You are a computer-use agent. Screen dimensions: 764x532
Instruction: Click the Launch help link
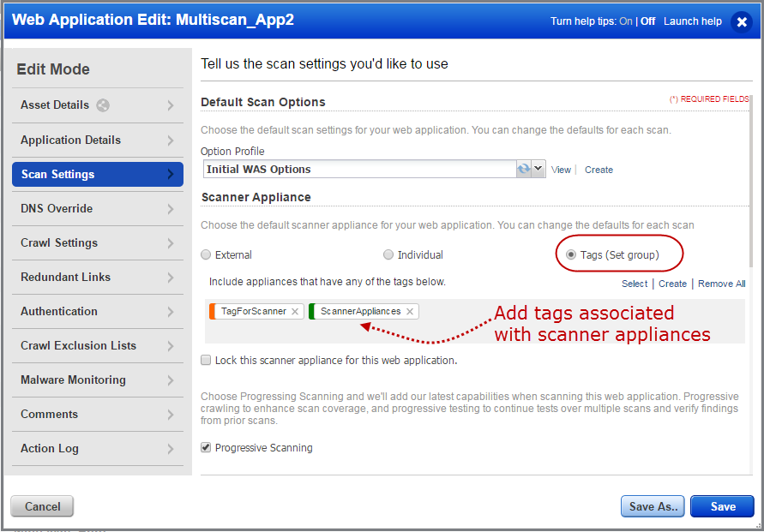click(x=692, y=21)
